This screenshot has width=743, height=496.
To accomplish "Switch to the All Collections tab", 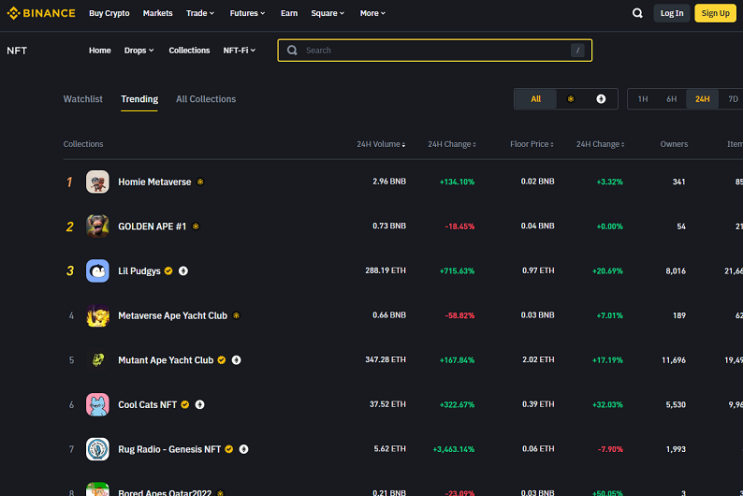I will tap(206, 99).
